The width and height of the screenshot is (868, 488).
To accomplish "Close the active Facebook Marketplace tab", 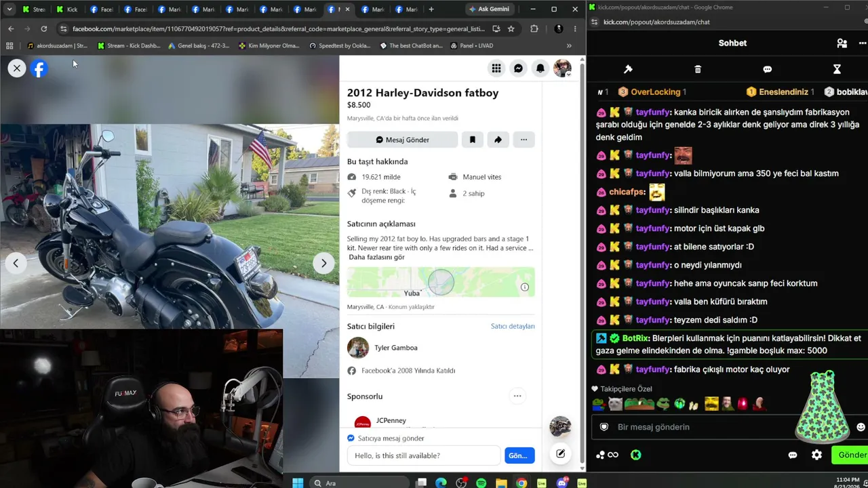I will coord(348,9).
